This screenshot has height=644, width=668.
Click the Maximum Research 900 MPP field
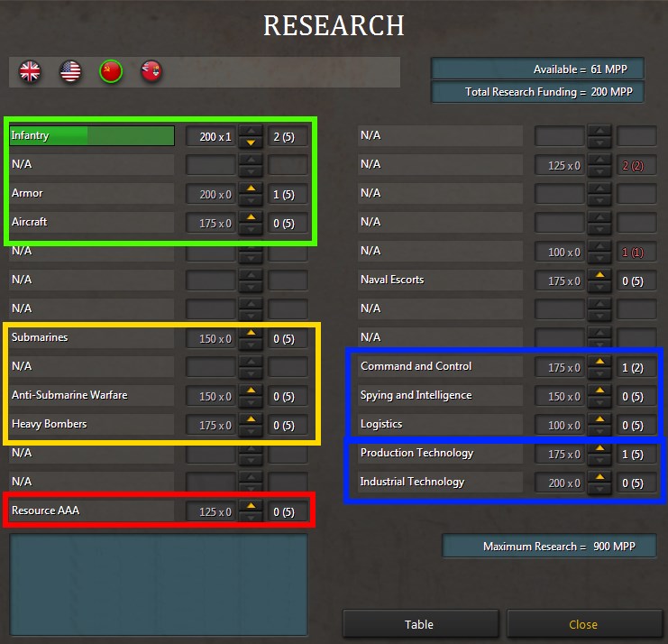(x=550, y=547)
